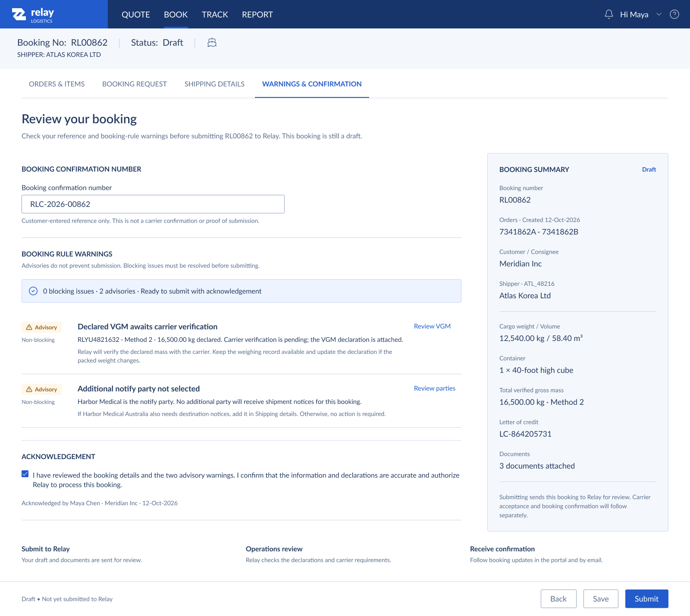
Task: Switch to the Booking Request tab
Action: (135, 84)
